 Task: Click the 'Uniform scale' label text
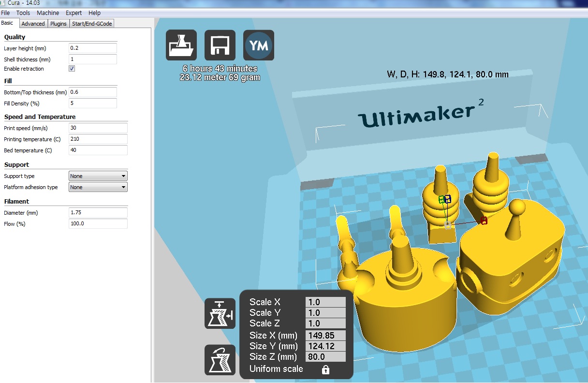276,369
